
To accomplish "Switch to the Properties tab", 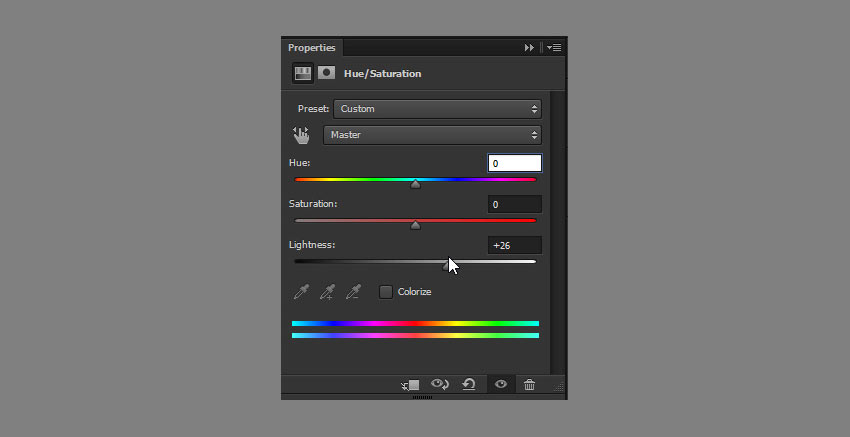I will tap(312, 48).
